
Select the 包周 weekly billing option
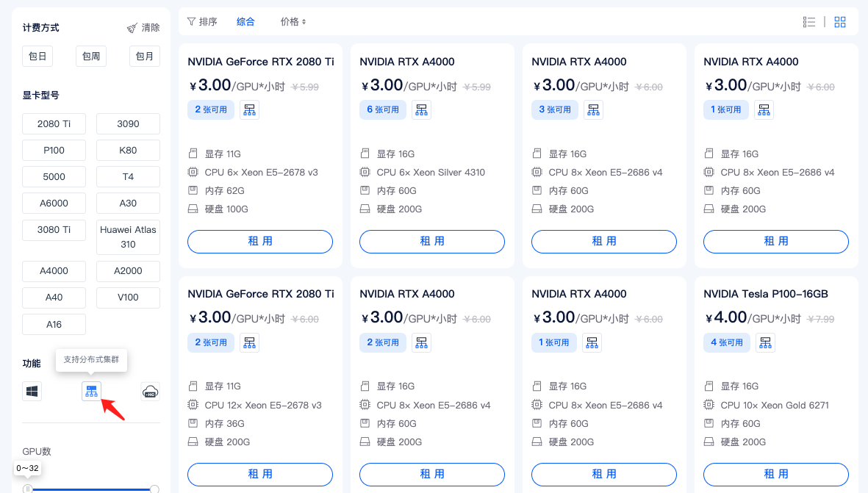(91, 56)
